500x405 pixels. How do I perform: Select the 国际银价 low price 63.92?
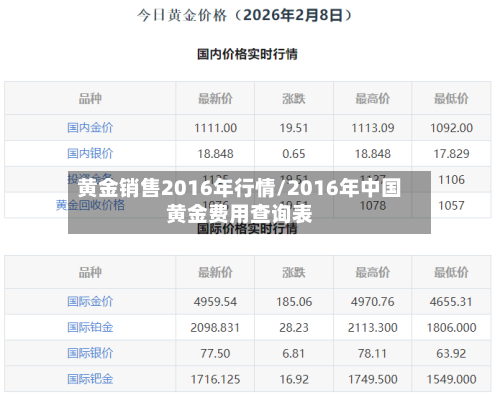tap(451, 354)
